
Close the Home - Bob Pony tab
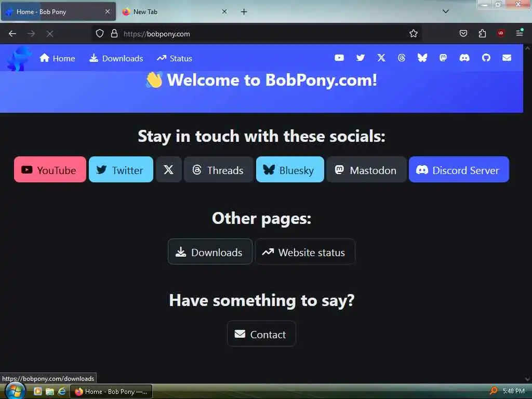pyautogui.click(x=108, y=11)
